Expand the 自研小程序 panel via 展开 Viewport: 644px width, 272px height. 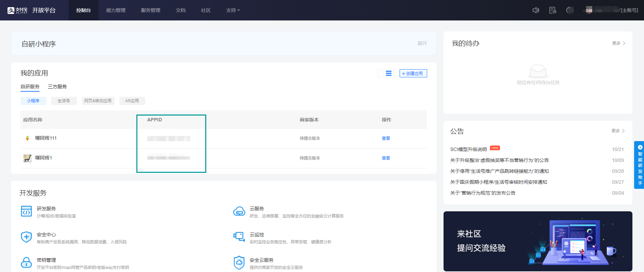click(x=422, y=43)
